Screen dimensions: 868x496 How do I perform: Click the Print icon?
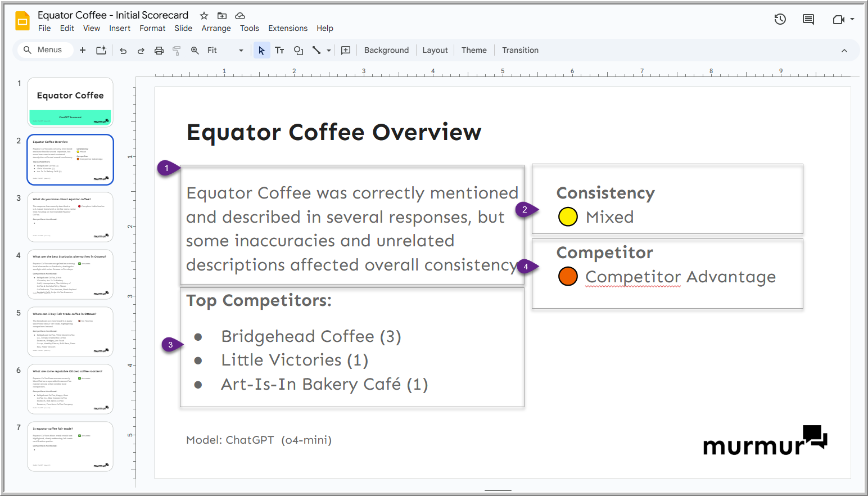159,51
